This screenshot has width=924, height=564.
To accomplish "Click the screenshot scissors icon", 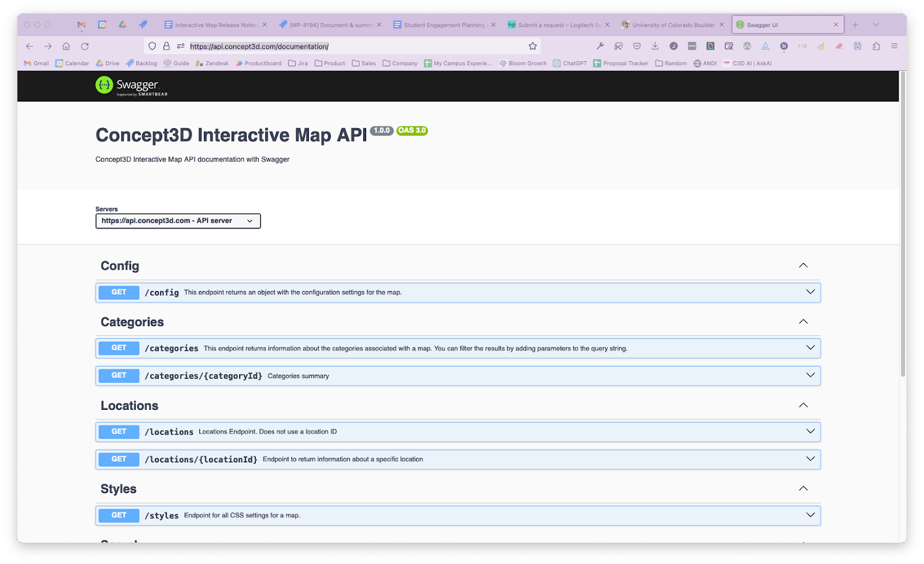I will click(x=619, y=46).
